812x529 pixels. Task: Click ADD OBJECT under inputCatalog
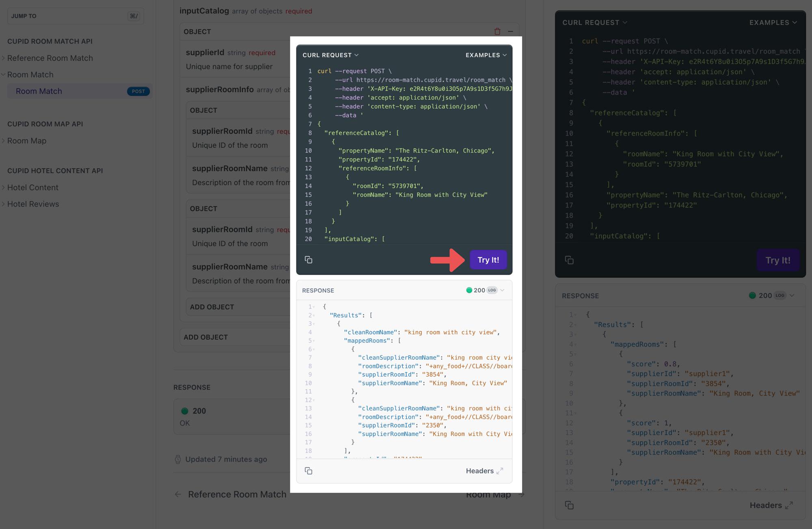[205, 337]
